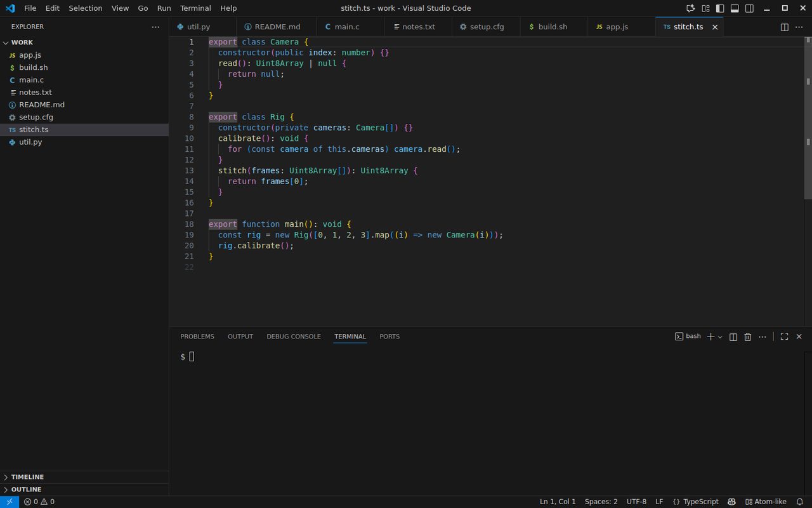
Task: Toggle the bottom panel visibility
Action: click(735, 8)
